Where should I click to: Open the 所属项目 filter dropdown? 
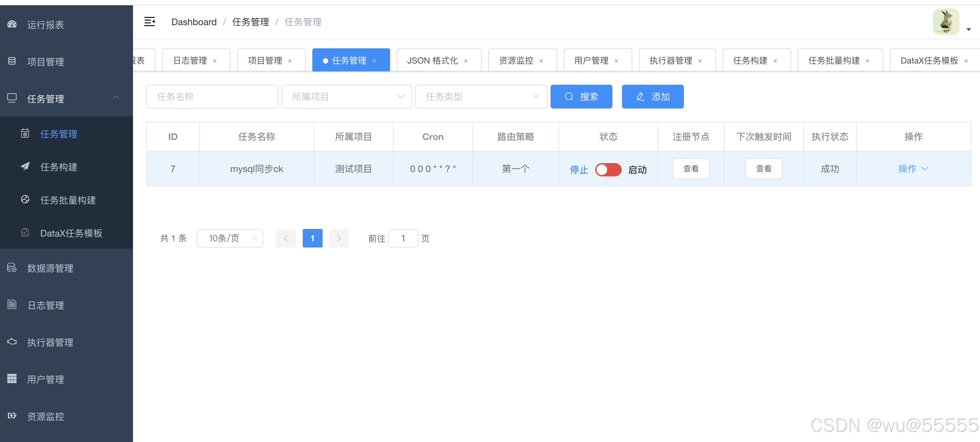[347, 97]
